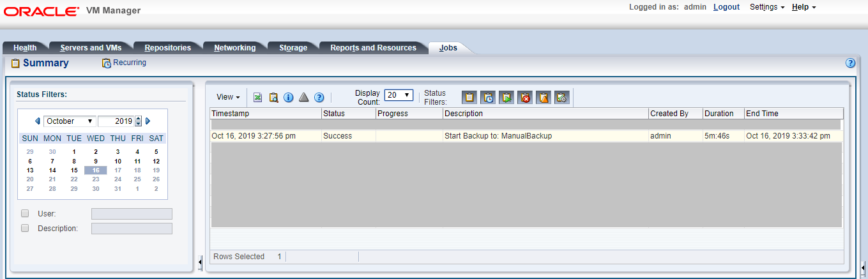Click the blue info icon in toolbar
Image resolution: width=868 pixels, height=279 pixels.
pyautogui.click(x=288, y=98)
